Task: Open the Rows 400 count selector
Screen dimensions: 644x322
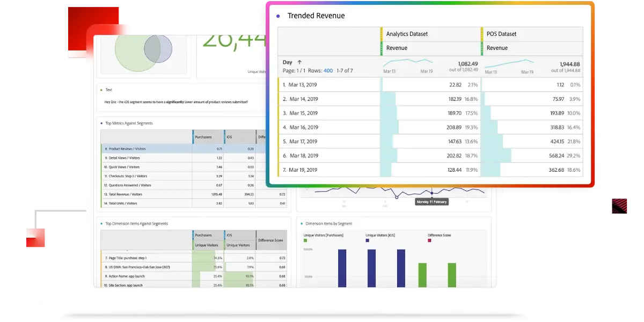Action: click(x=328, y=71)
